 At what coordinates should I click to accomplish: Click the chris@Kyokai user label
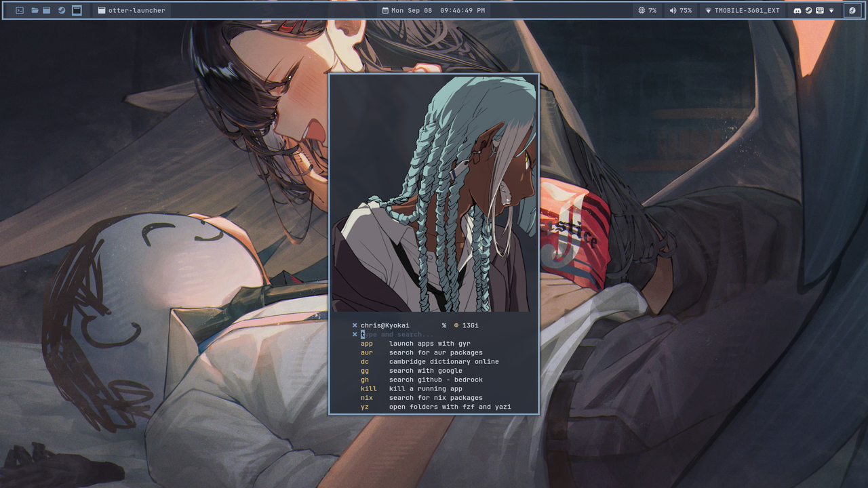coord(384,325)
